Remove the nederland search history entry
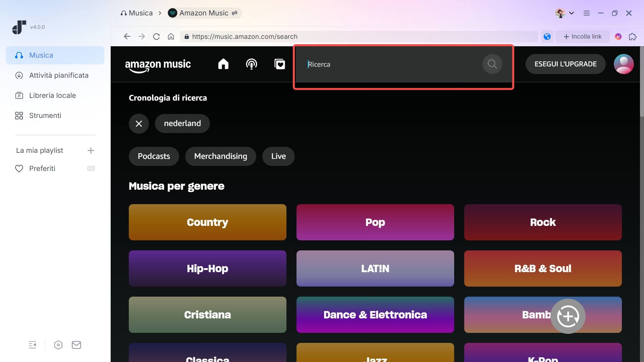The width and height of the screenshot is (644, 362). click(x=139, y=123)
